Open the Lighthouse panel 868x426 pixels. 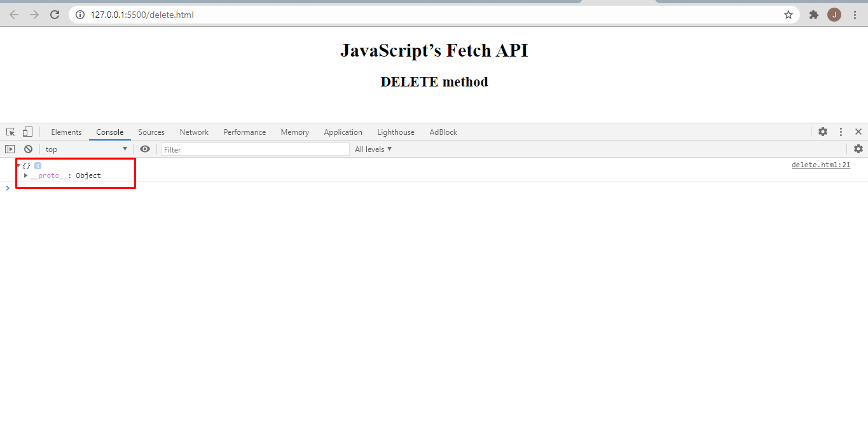point(395,132)
